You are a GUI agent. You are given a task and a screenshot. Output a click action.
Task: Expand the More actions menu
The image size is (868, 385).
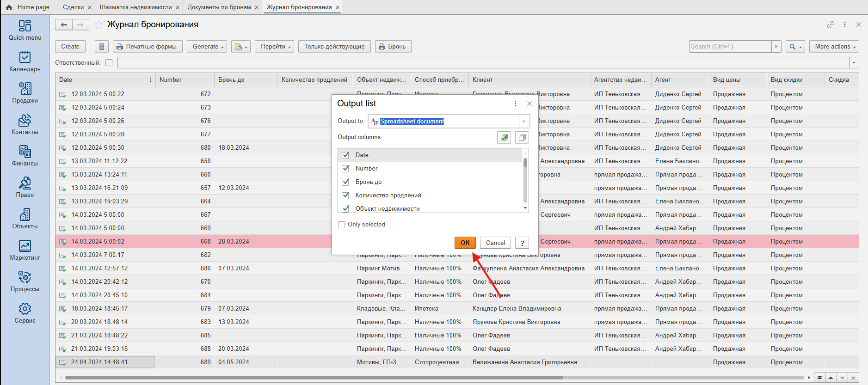coord(834,46)
